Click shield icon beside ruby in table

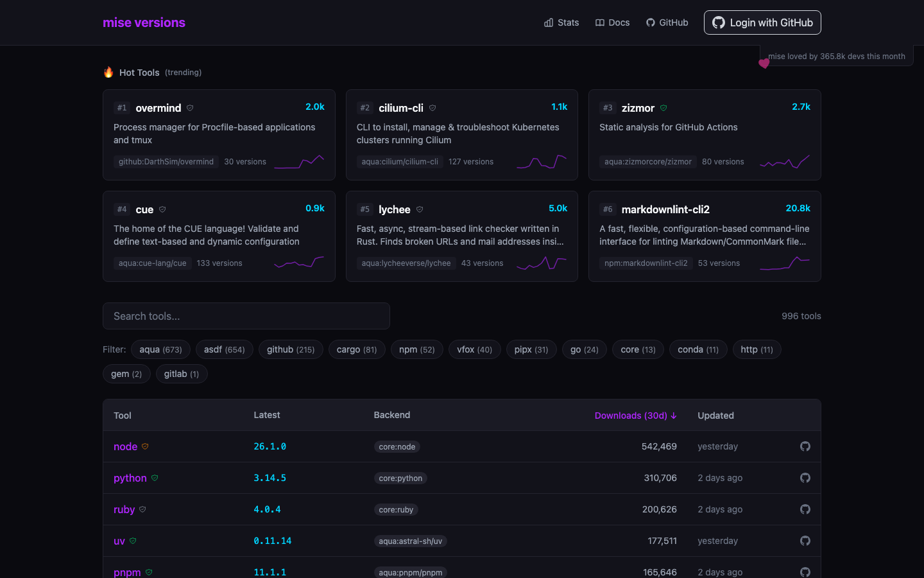click(142, 509)
